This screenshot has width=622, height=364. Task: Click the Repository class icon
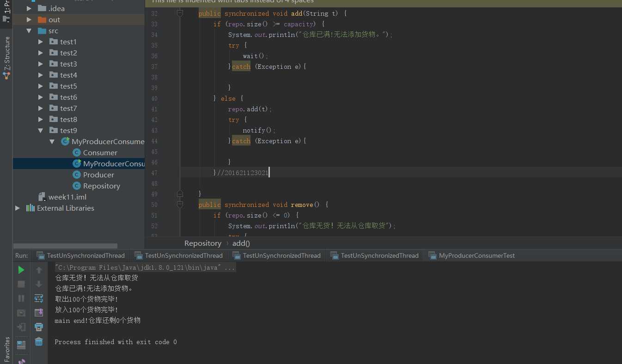77,186
